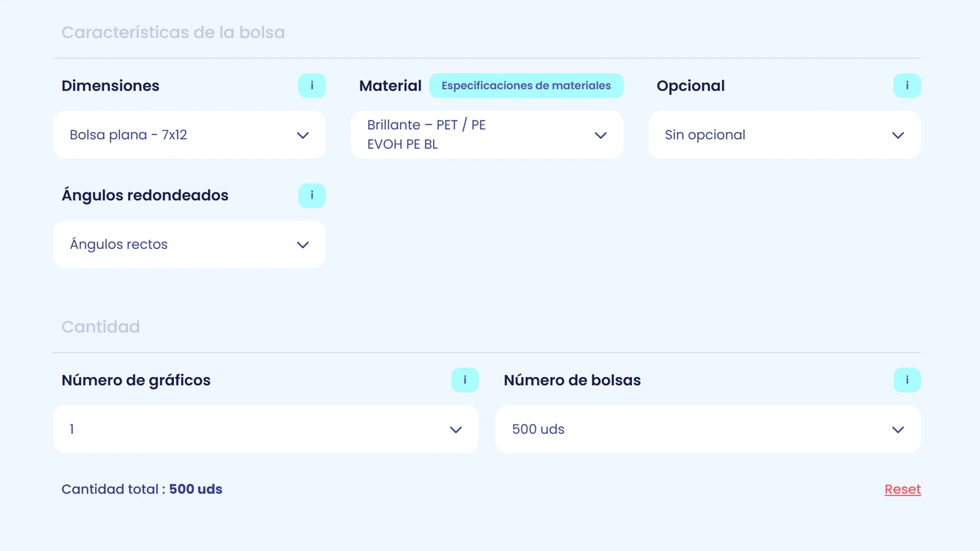Click the Cantidad section heading

coord(101,327)
